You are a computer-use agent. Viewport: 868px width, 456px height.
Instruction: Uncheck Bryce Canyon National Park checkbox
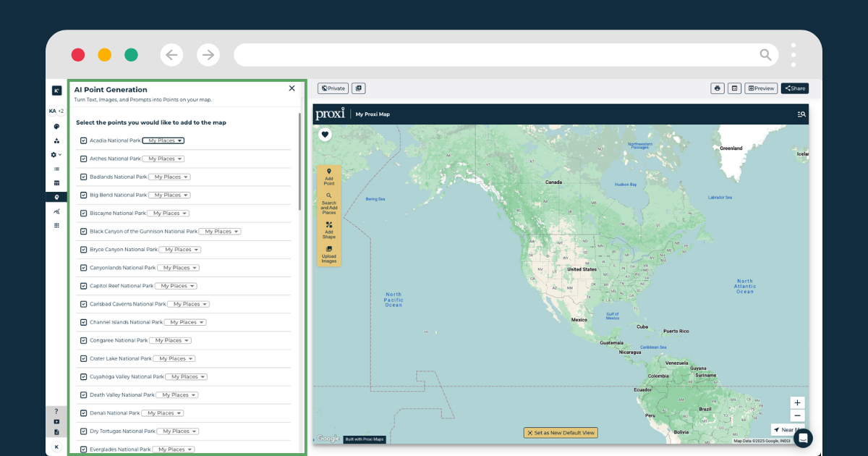(84, 250)
